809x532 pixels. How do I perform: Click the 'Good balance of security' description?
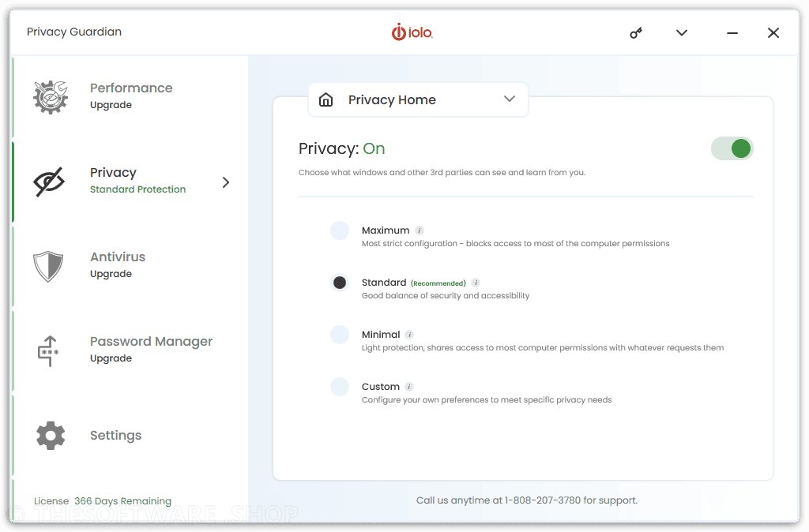[446, 296]
